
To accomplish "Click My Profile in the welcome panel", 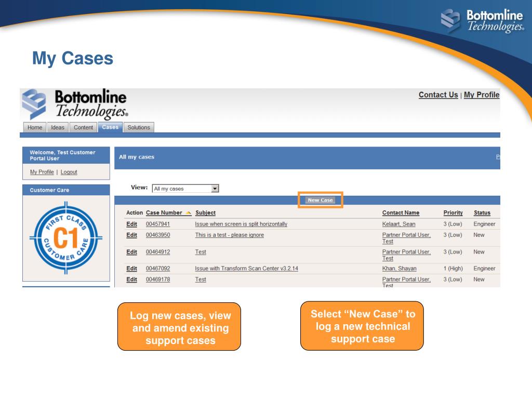I will 42,172.
